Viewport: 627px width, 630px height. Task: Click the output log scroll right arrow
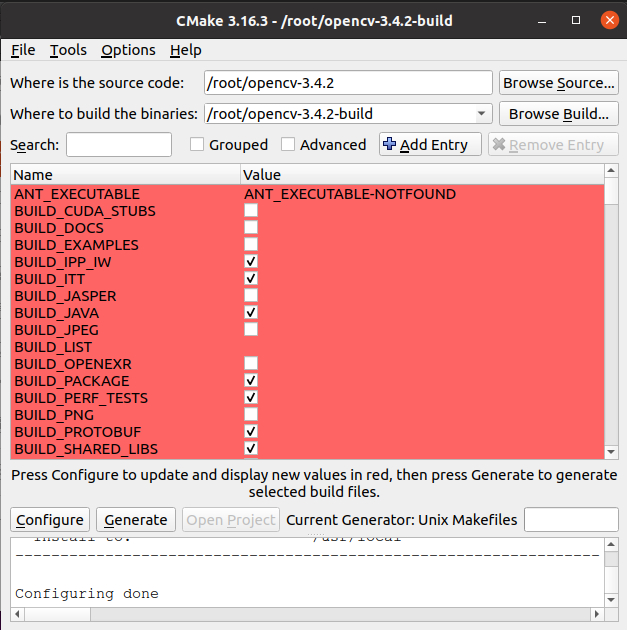tap(596, 614)
